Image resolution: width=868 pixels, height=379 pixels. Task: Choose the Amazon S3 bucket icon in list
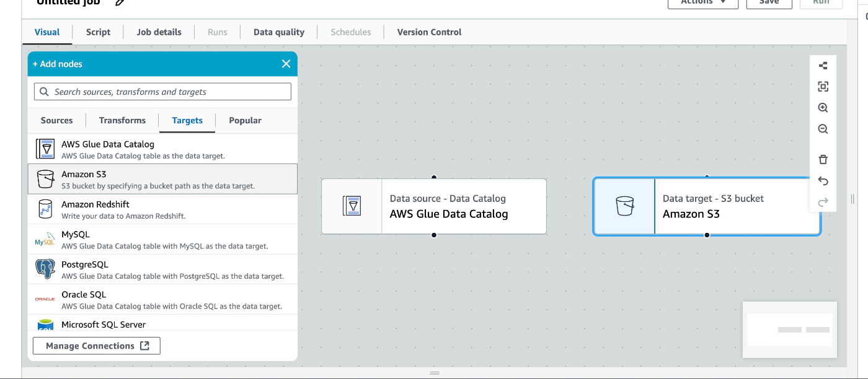point(45,179)
